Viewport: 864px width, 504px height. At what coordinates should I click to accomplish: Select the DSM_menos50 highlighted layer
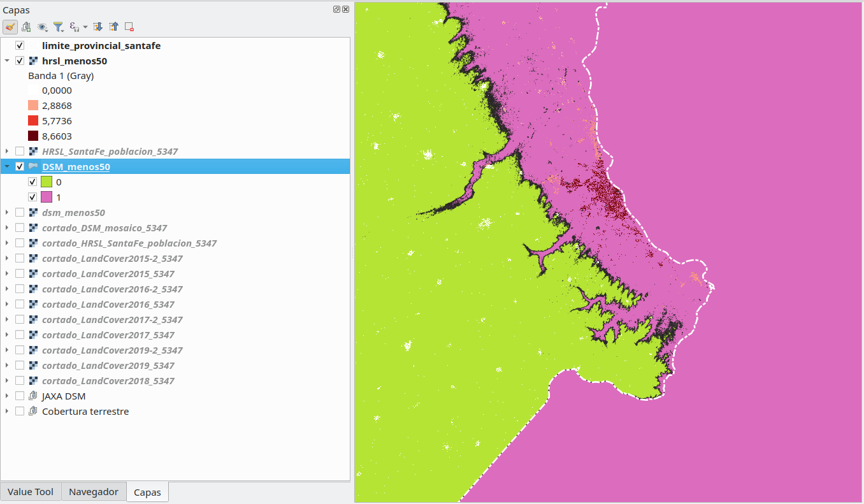coord(76,167)
